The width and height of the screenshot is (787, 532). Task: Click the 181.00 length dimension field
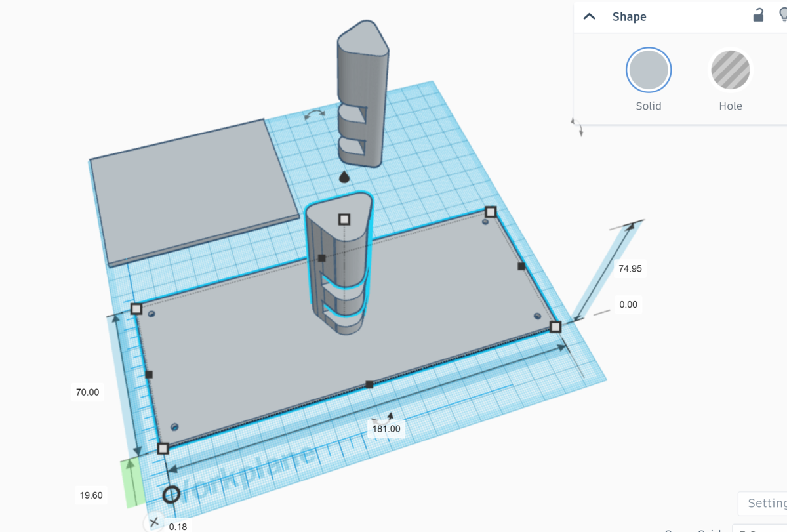pos(386,428)
